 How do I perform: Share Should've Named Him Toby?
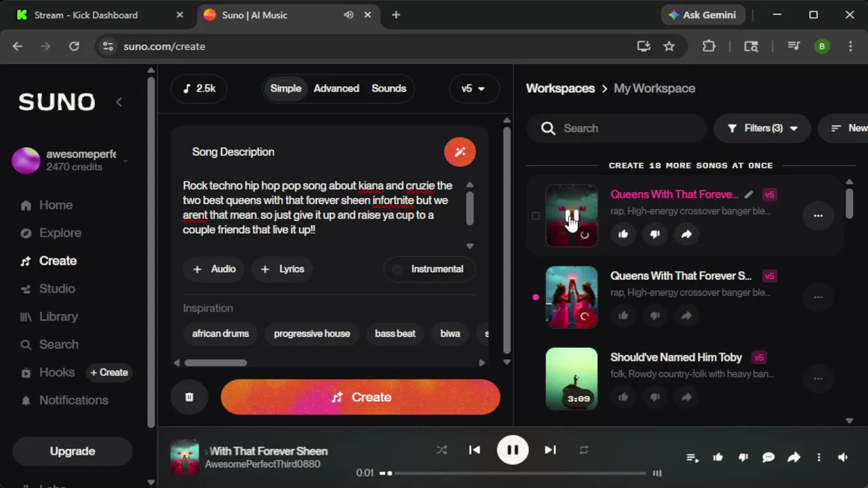pyautogui.click(x=686, y=396)
